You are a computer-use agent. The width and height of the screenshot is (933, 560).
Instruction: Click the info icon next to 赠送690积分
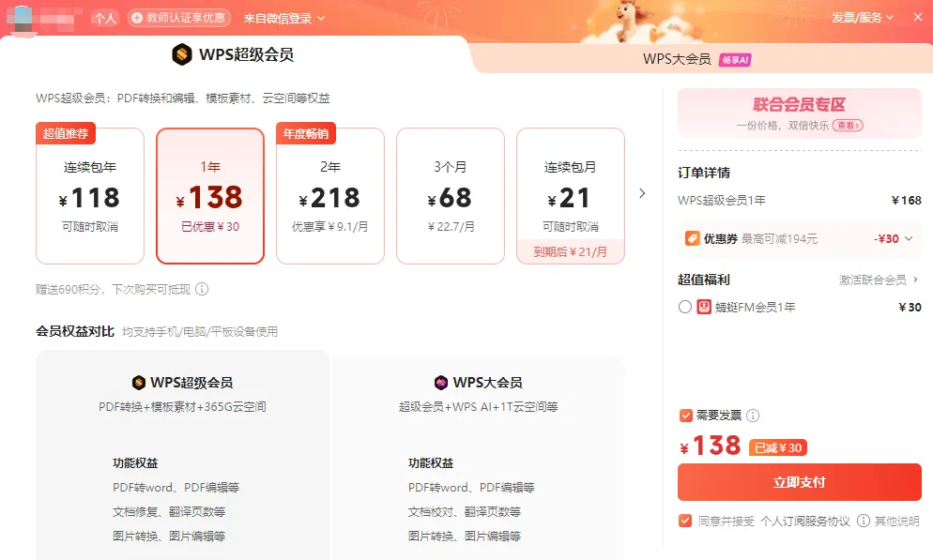click(203, 290)
